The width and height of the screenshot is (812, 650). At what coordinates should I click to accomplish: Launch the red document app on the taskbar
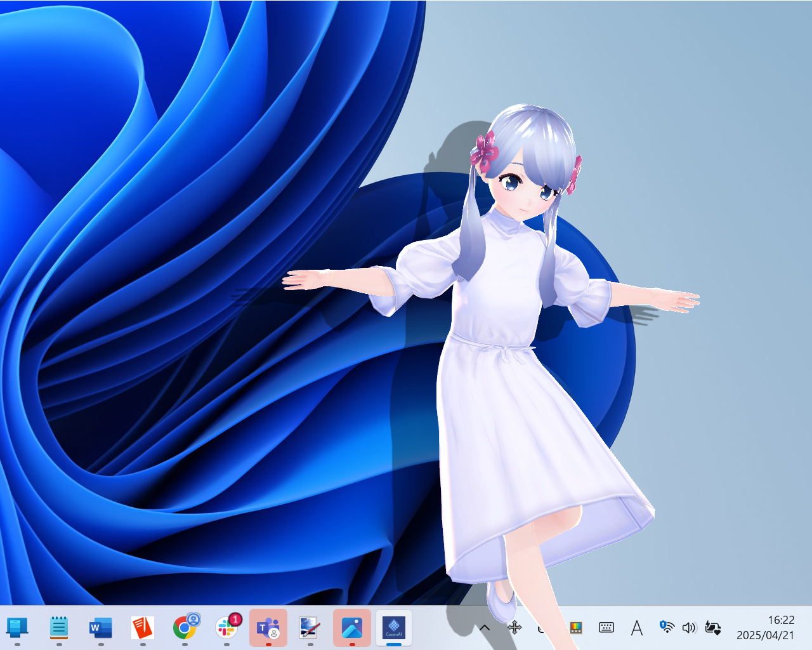tap(142, 628)
